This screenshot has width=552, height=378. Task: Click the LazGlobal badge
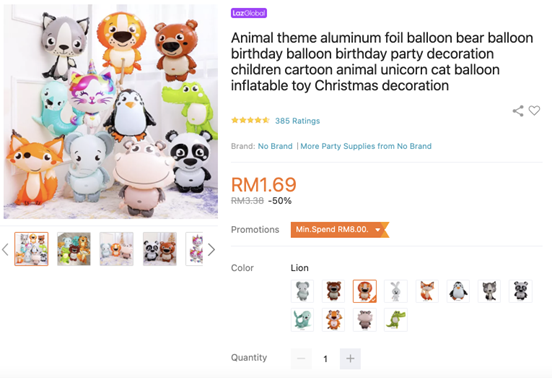pos(249,13)
